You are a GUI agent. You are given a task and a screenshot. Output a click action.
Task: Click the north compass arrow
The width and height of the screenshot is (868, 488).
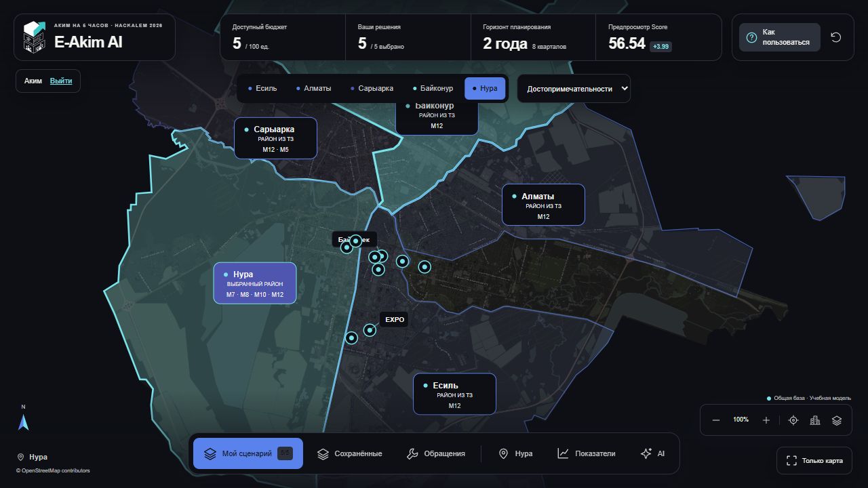tap(24, 422)
